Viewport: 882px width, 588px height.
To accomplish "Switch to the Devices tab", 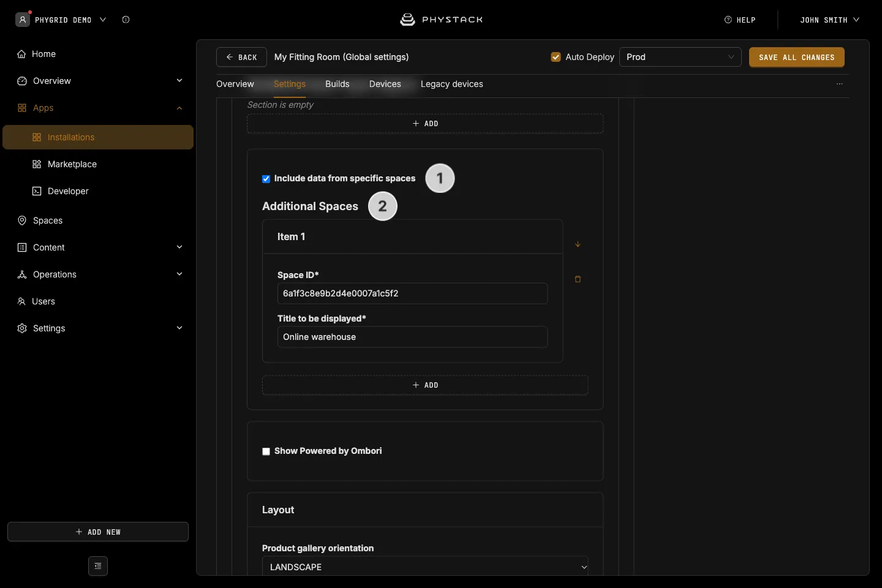I will click(x=385, y=84).
